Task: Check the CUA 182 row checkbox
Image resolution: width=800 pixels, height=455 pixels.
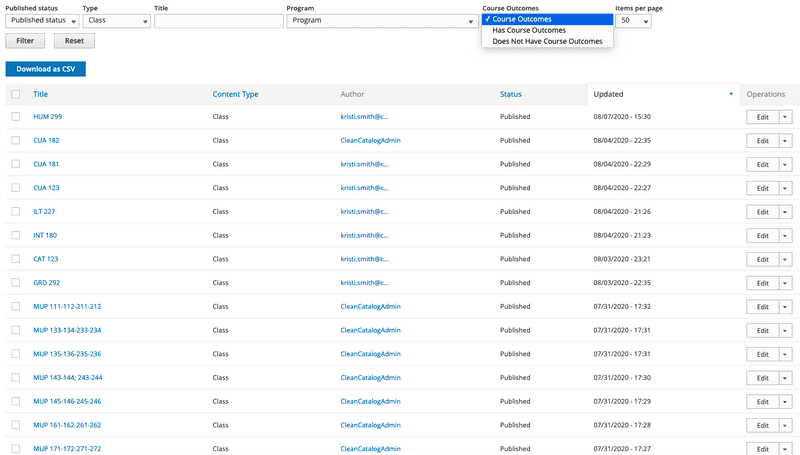Action: tap(16, 140)
